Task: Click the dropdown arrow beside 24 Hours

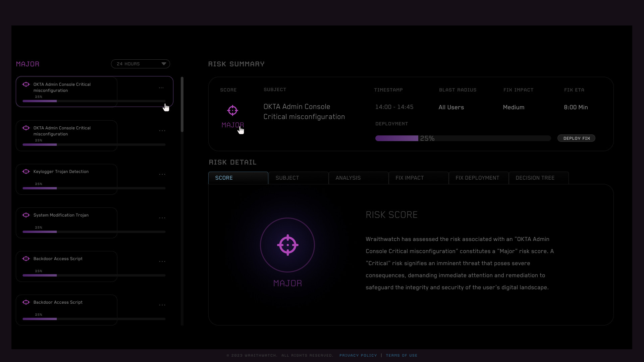Action: [164, 64]
